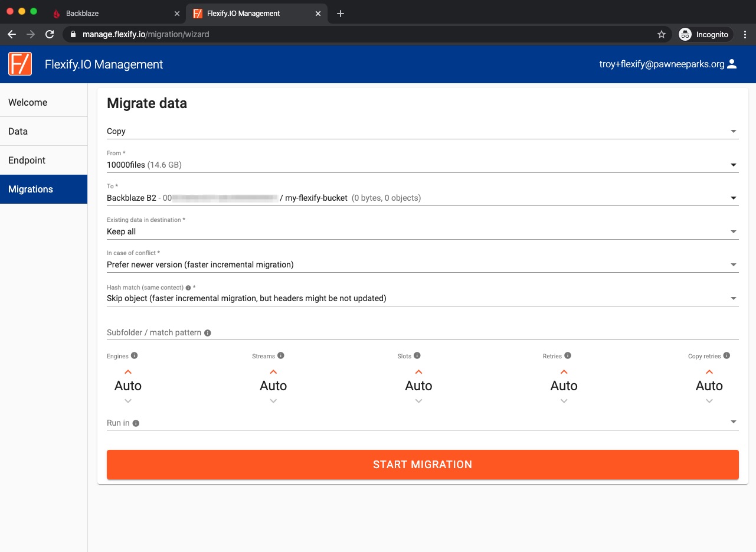Show info icon next to Engines

(135, 355)
